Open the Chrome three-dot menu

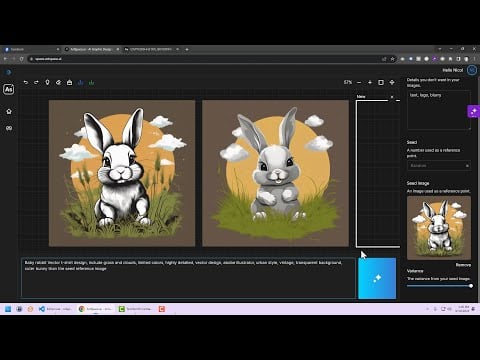coord(474,59)
